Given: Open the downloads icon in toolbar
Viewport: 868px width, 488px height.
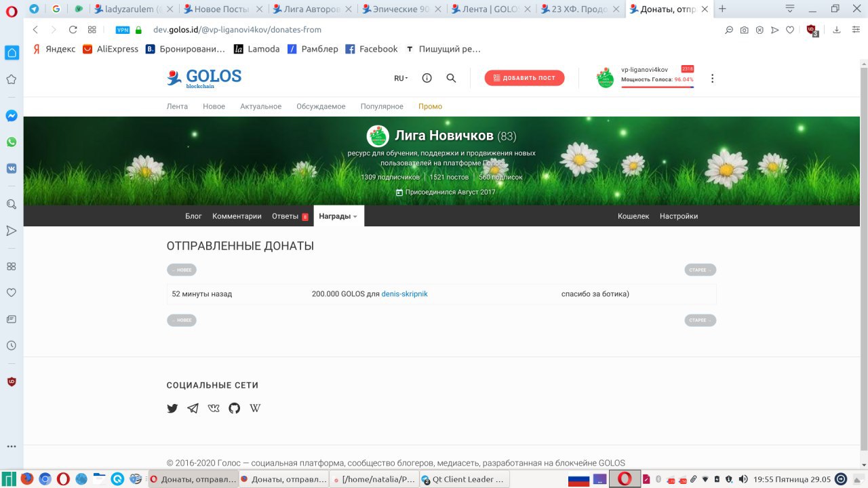Looking at the screenshot, I should coord(836,30).
